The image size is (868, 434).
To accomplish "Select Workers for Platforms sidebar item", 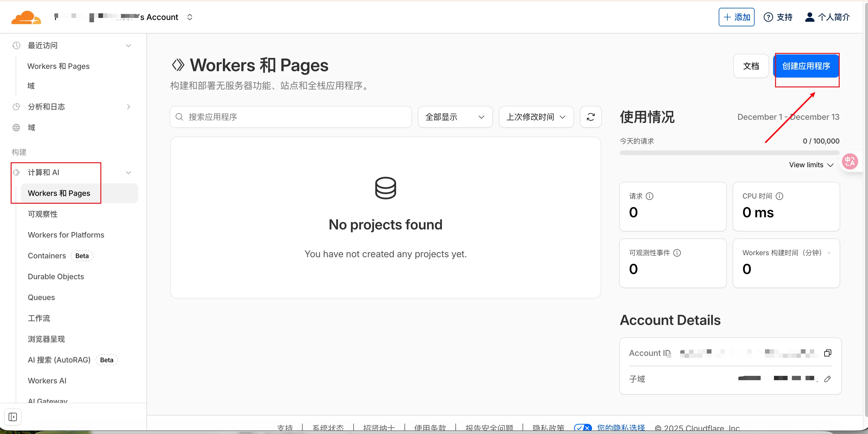I will (x=66, y=235).
